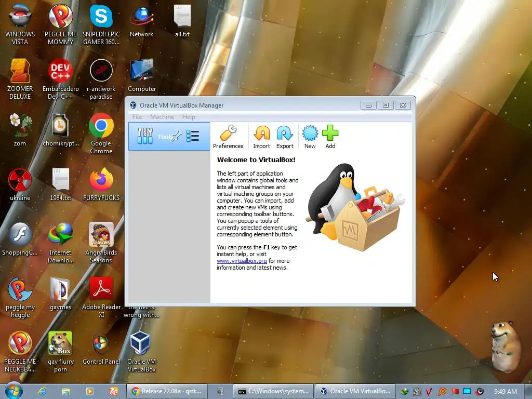This screenshot has height=399, width=532.
Task: Click the orange magnifier tray icon
Action: click(x=442, y=392)
